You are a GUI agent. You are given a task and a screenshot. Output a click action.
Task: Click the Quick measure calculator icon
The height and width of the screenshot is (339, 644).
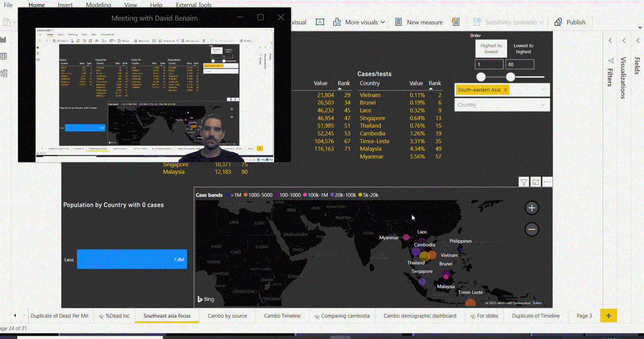pos(456,22)
